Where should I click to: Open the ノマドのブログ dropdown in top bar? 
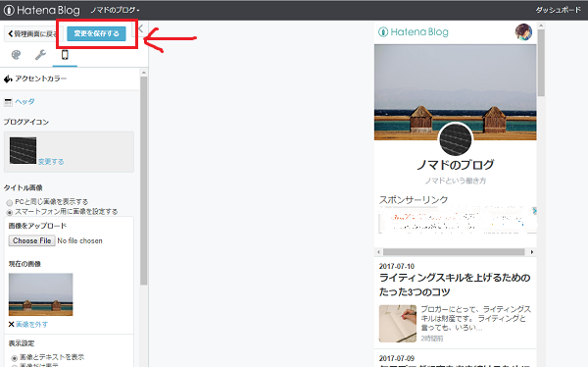click(115, 10)
